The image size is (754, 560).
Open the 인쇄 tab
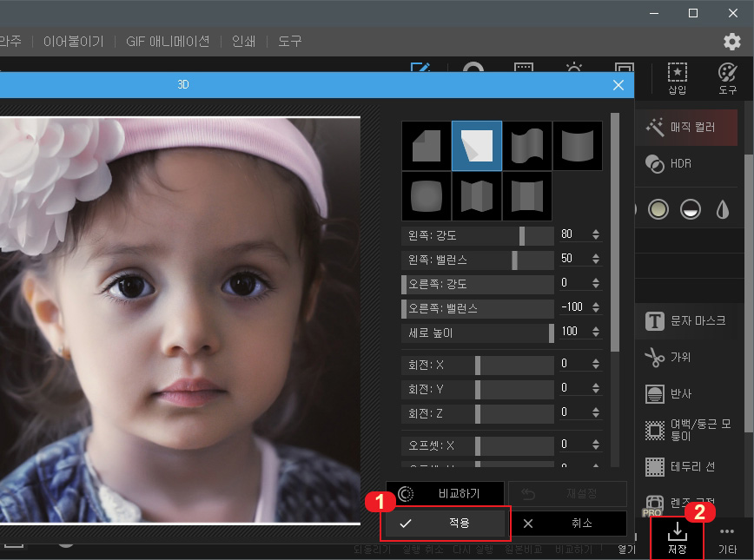coord(243,42)
